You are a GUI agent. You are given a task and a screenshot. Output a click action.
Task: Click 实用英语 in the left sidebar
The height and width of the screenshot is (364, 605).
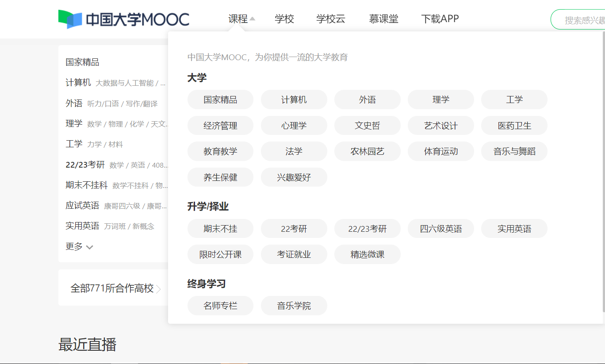click(x=82, y=226)
